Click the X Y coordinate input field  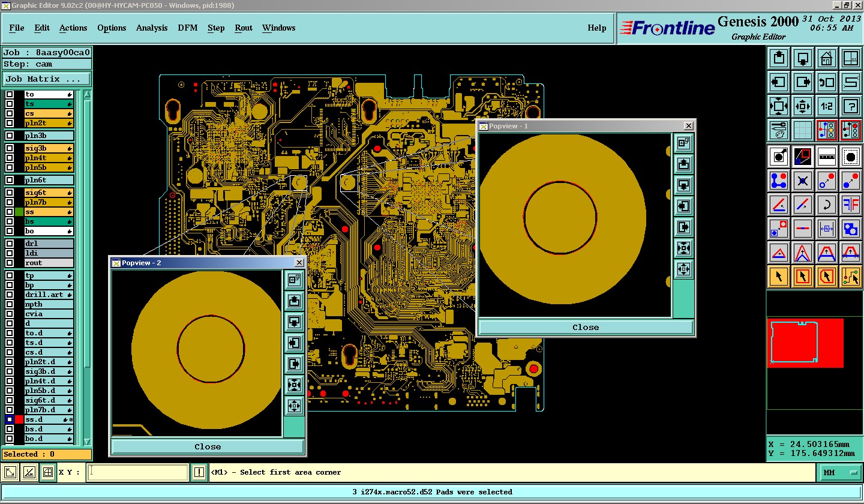(x=138, y=473)
